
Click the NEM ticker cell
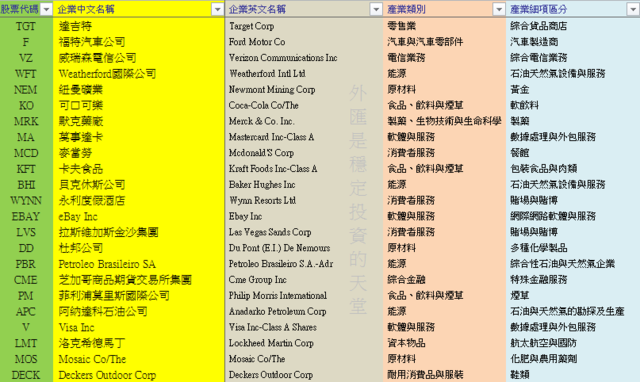click(27, 90)
